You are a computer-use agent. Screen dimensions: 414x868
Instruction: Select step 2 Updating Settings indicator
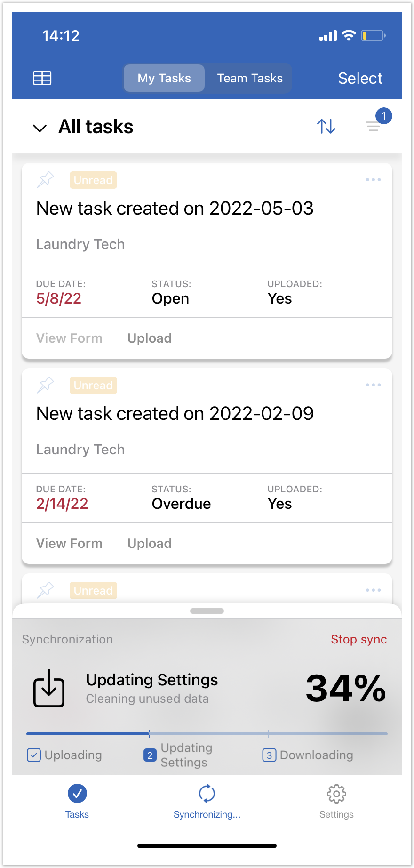[150, 755]
